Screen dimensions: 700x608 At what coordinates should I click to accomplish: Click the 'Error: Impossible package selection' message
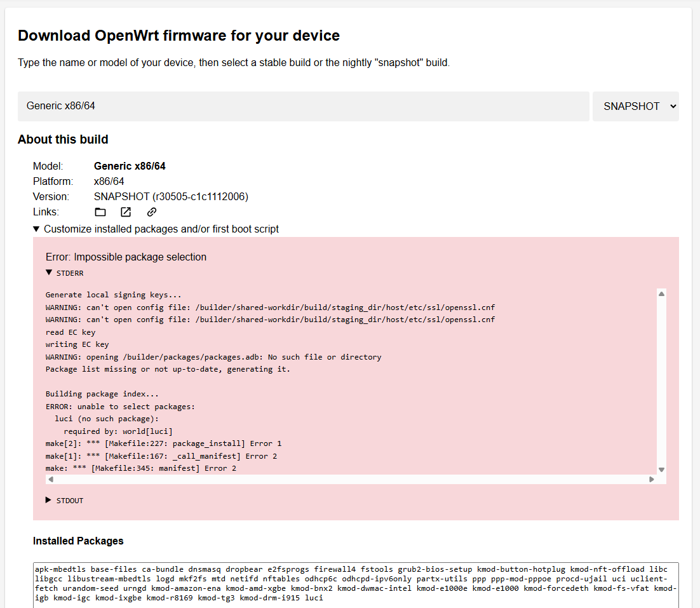126,257
